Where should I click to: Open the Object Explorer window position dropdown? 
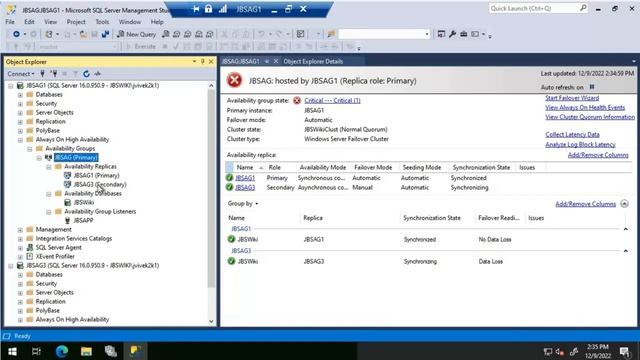tap(194, 62)
